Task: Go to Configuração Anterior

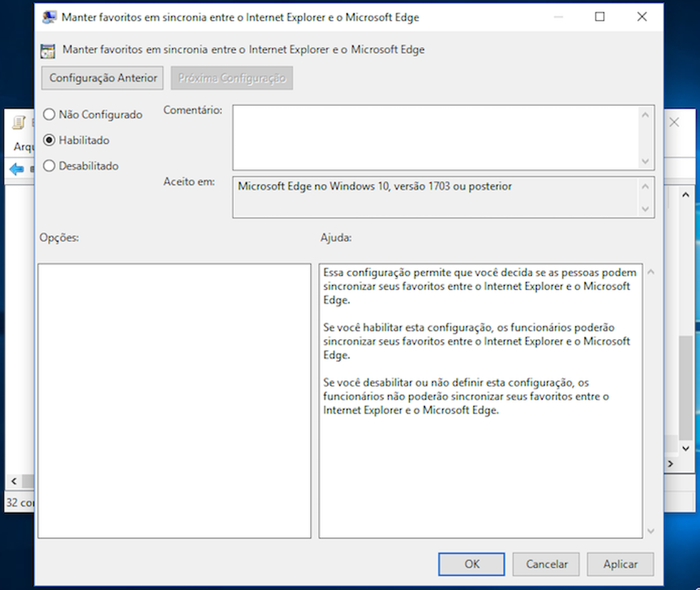Action: (x=102, y=78)
